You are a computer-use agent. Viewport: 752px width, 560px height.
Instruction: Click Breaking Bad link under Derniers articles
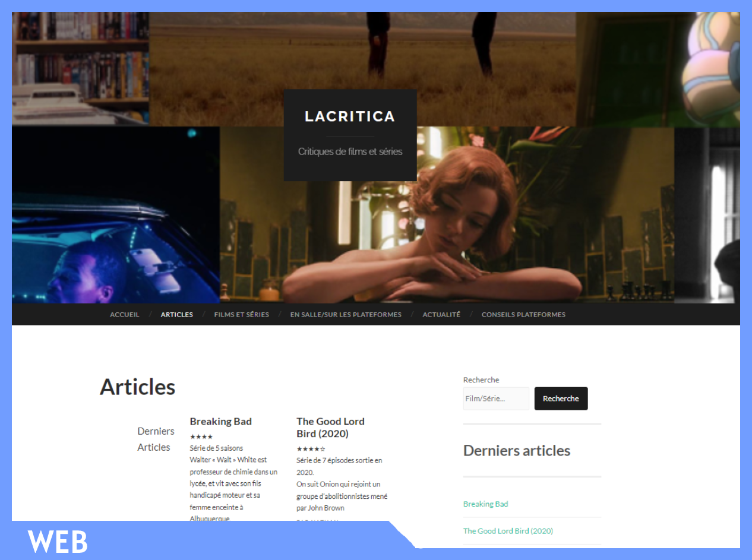[x=485, y=504]
